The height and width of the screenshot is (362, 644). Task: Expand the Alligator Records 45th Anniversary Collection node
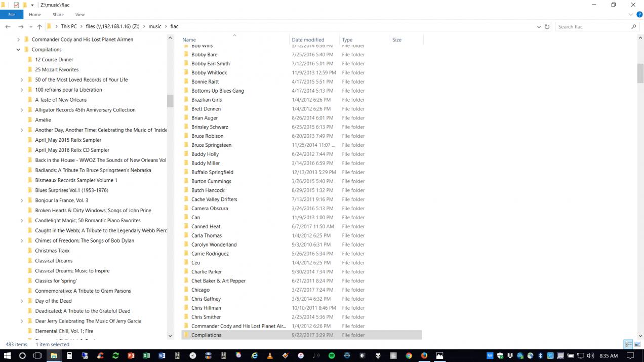pos(22,110)
